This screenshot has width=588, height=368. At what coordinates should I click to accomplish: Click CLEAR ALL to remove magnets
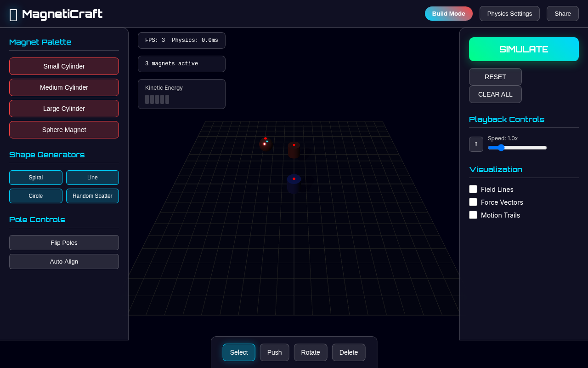495,94
